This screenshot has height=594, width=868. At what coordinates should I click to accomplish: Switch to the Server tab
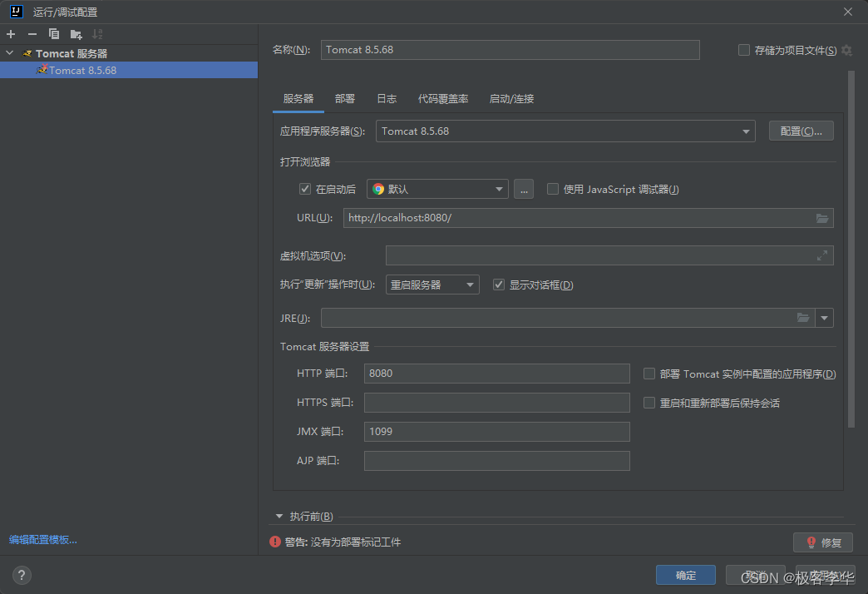298,99
